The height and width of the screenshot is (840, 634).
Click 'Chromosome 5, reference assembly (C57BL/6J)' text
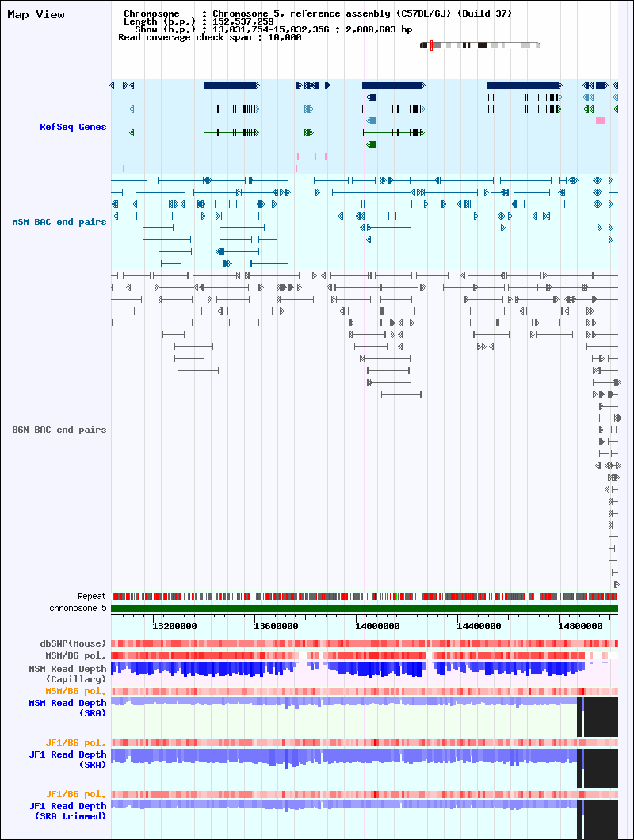pyautogui.click(x=332, y=13)
